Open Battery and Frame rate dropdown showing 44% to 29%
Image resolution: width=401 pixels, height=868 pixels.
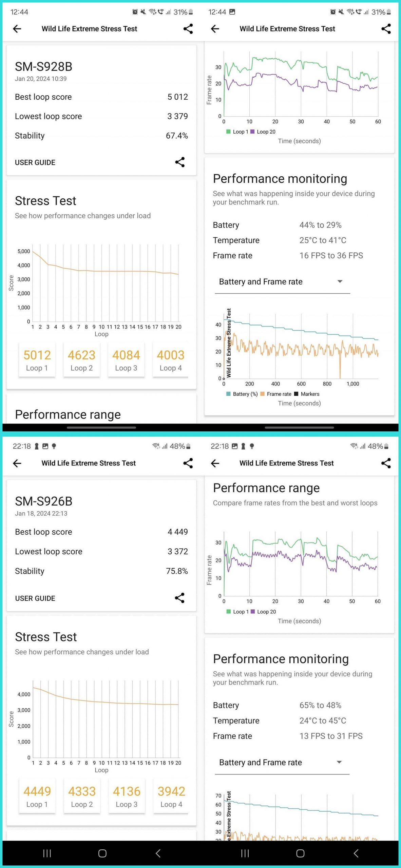[x=282, y=282]
